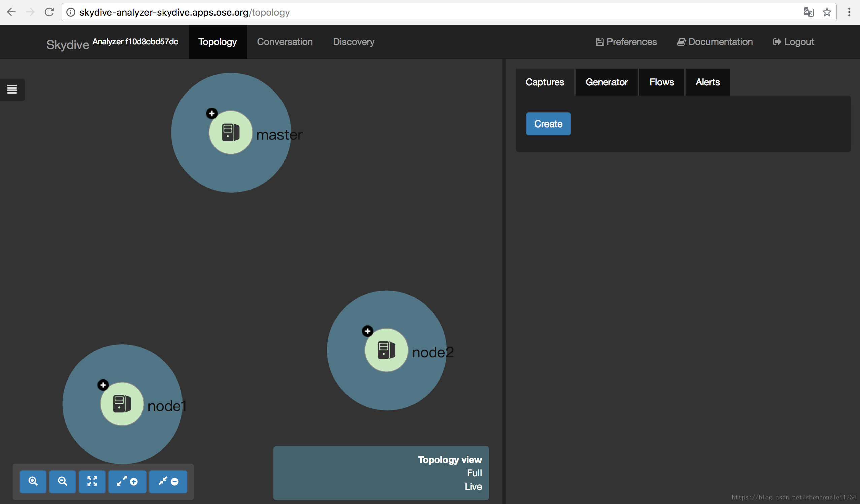The width and height of the screenshot is (860, 504).
Task: Select the Captures tab
Action: point(543,82)
